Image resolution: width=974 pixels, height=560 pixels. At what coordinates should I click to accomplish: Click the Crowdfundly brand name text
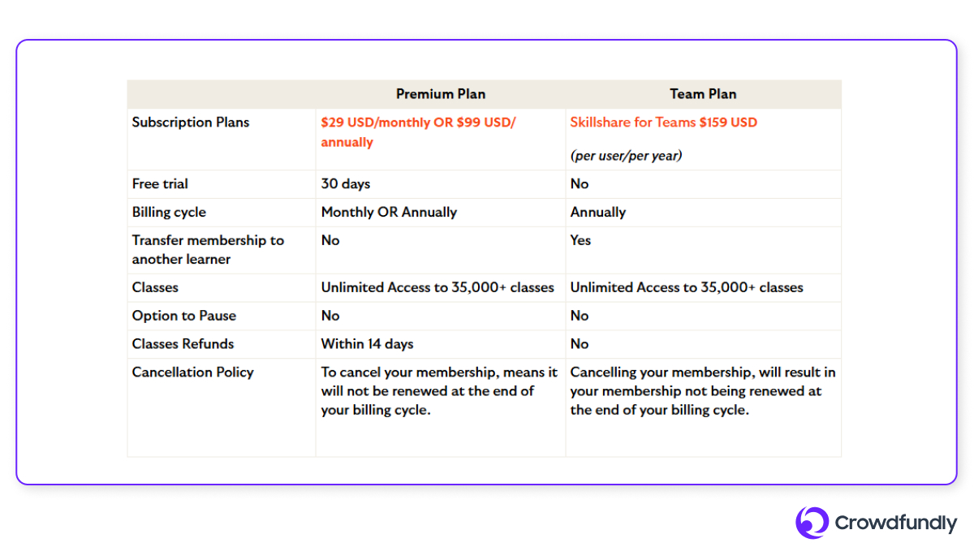(896, 523)
